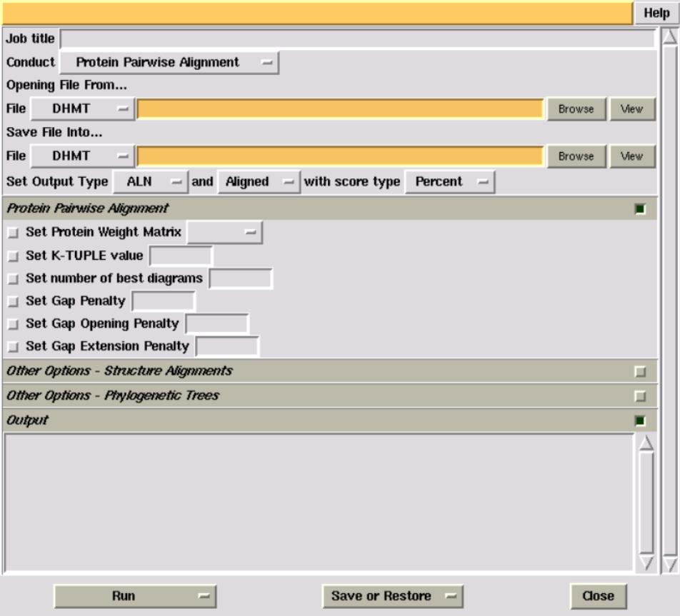Toggle Set Gap Opening Penalty checkbox
This screenshot has height=616, width=680.
(12, 324)
